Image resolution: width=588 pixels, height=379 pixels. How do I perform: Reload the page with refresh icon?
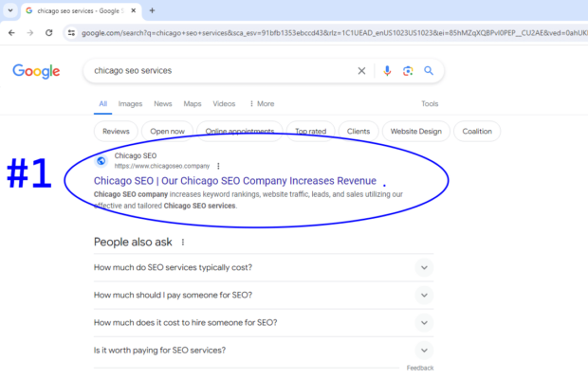click(49, 33)
